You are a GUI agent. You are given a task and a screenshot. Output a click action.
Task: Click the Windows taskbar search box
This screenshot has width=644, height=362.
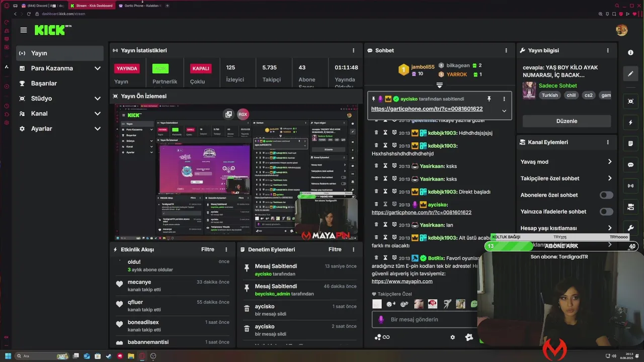pyautogui.click(x=42, y=356)
